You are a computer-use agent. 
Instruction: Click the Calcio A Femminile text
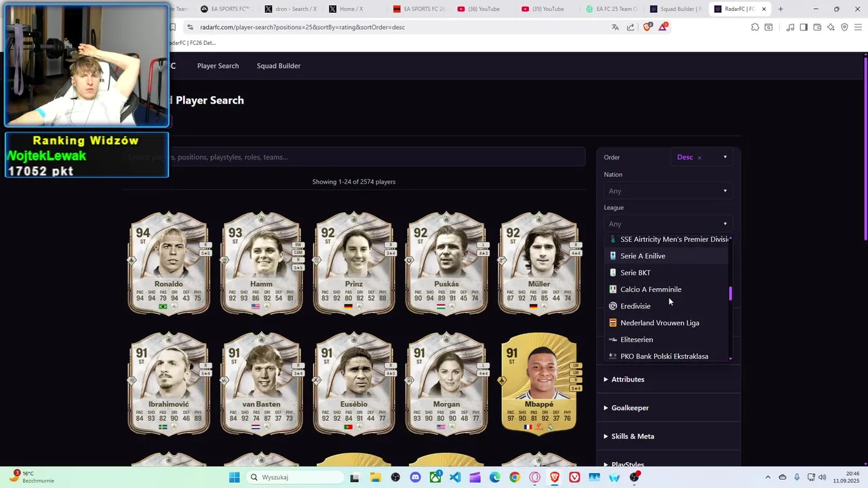(x=651, y=289)
